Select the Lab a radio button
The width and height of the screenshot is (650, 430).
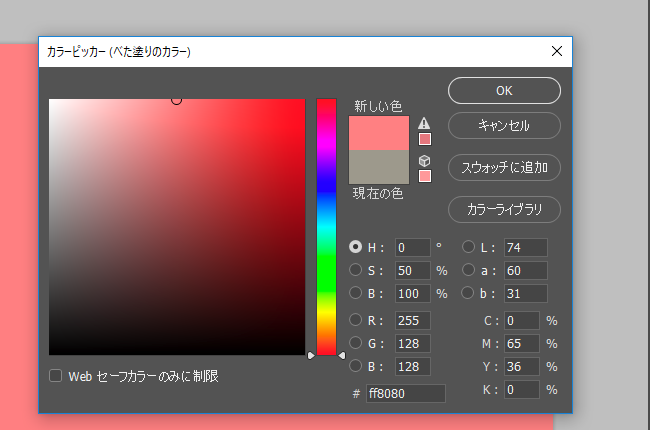pyautogui.click(x=468, y=270)
